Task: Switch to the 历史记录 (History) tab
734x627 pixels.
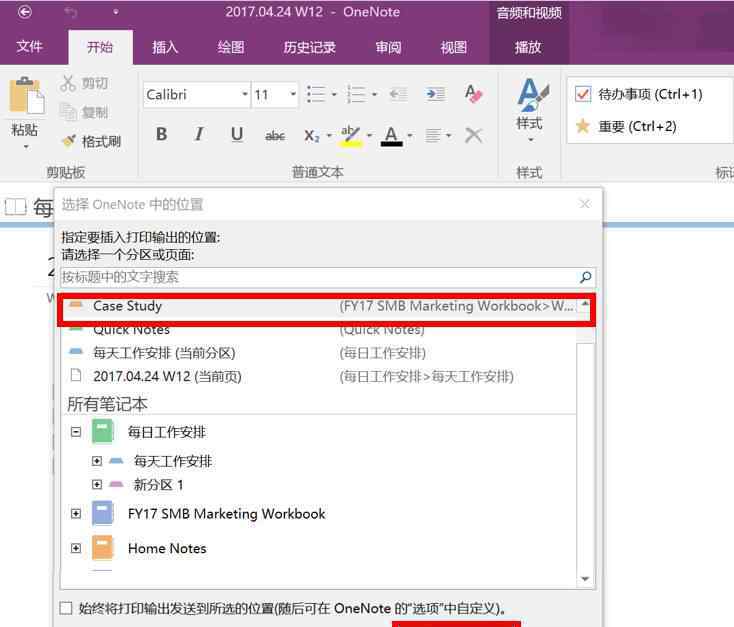Action: tap(309, 47)
